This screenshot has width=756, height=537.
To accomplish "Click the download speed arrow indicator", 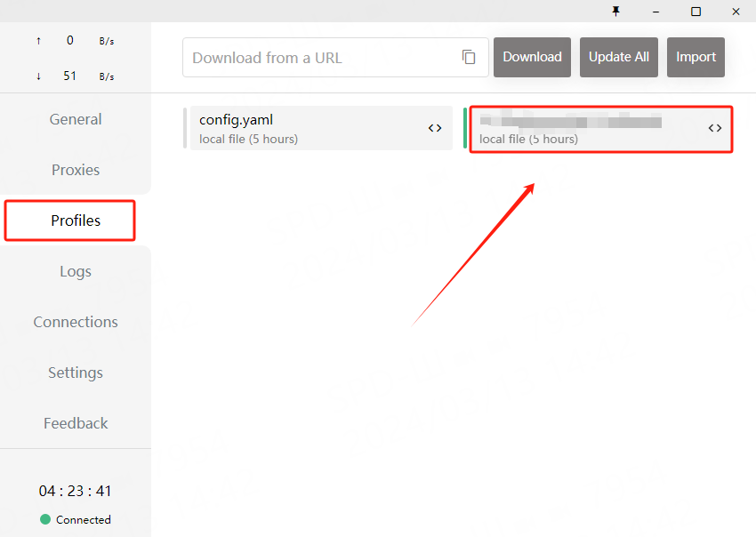I will coord(38,76).
